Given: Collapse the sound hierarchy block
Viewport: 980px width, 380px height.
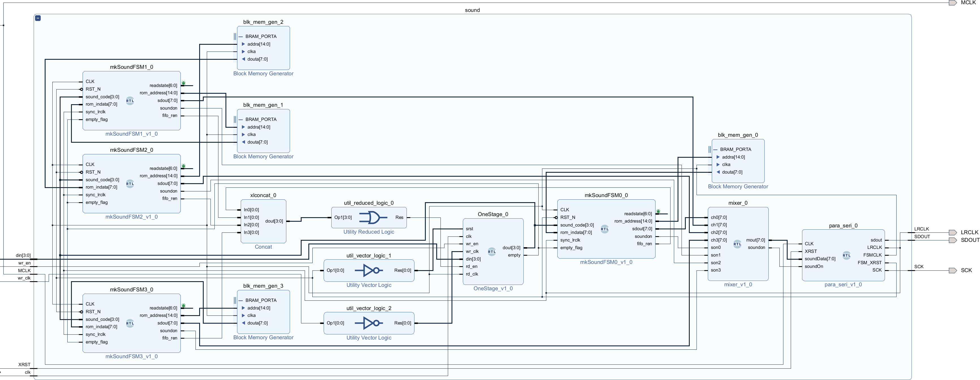Looking at the screenshot, I should 38,18.
